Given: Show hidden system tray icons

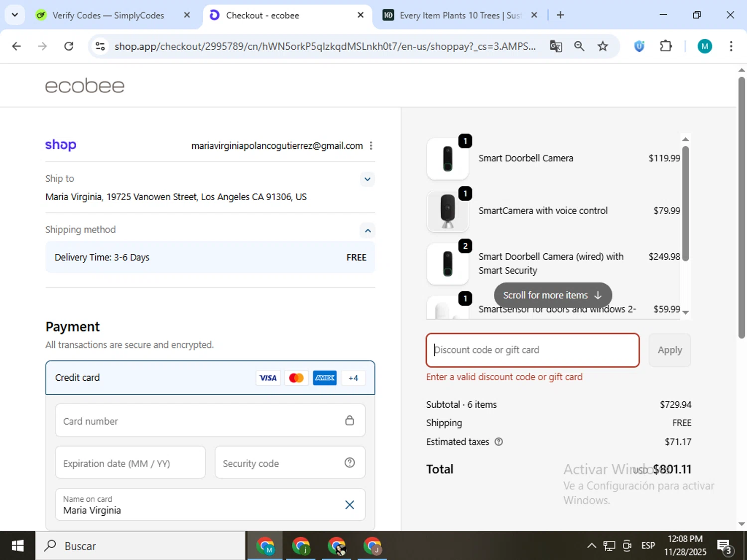Looking at the screenshot, I should pyautogui.click(x=592, y=546).
